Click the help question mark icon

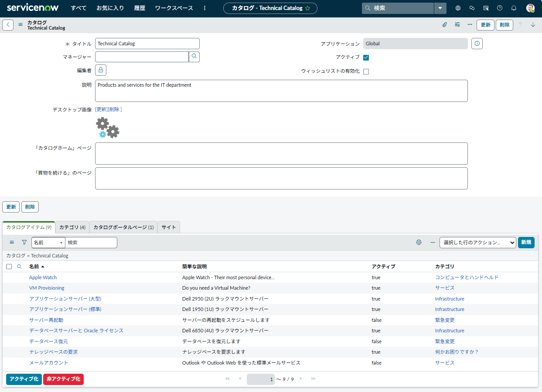click(x=500, y=8)
